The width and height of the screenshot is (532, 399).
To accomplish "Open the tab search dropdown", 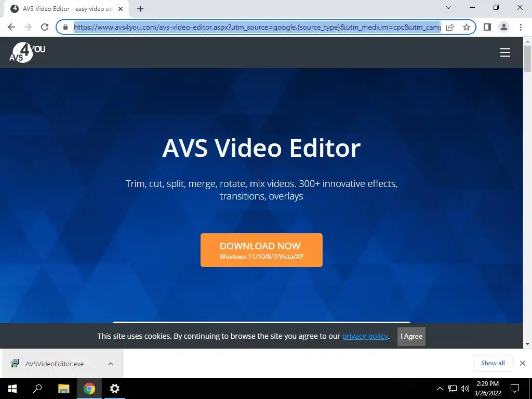I will tap(448, 7).
